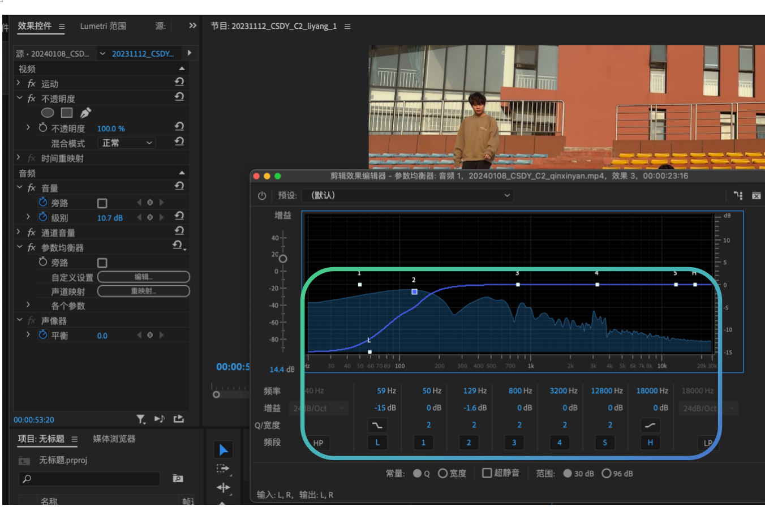Click the power bypass icon in equalizer editor
This screenshot has height=532, width=765.
262,196
